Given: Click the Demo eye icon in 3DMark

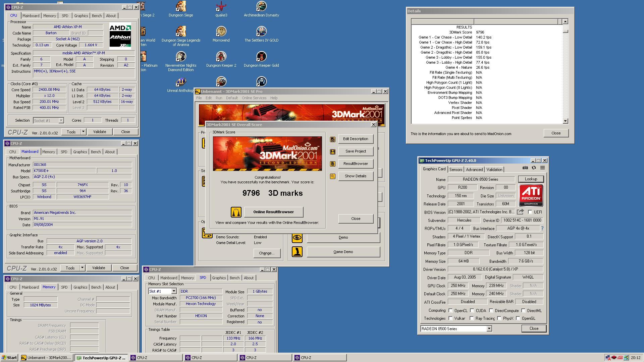Looking at the screenshot, I should [297, 238].
